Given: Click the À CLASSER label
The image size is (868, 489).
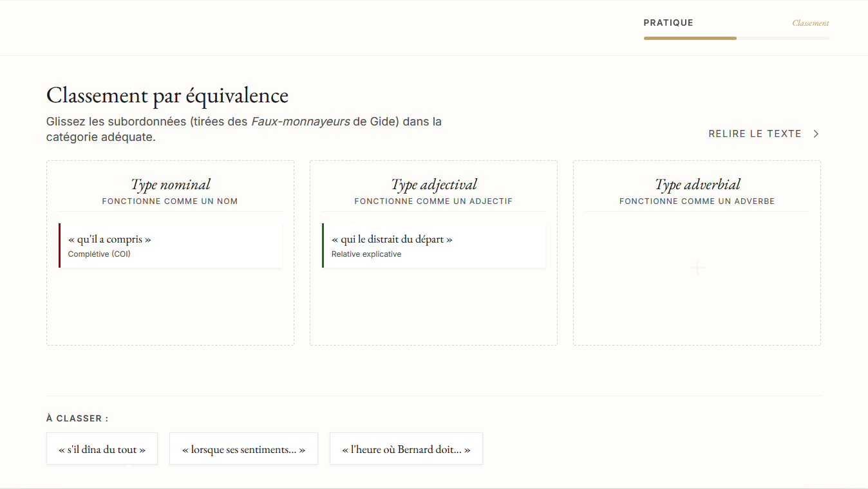Looking at the screenshot, I should (77, 418).
